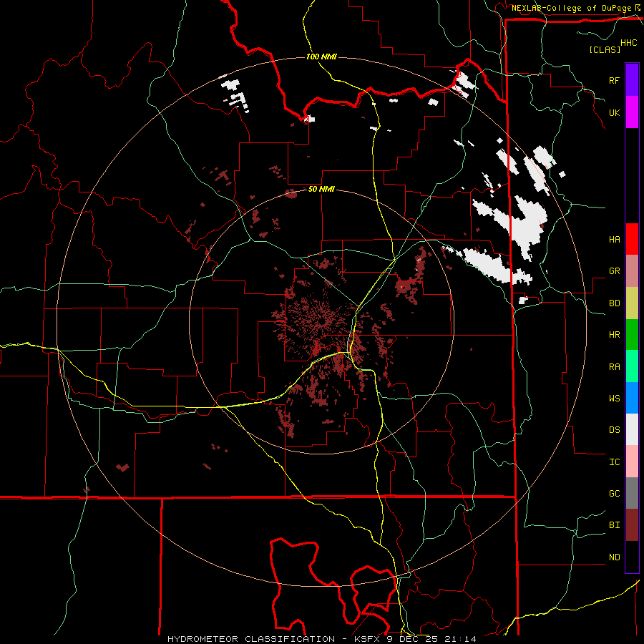Select the "BI" legend label
Viewport: 644px width, 644px height.
(x=614, y=525)
